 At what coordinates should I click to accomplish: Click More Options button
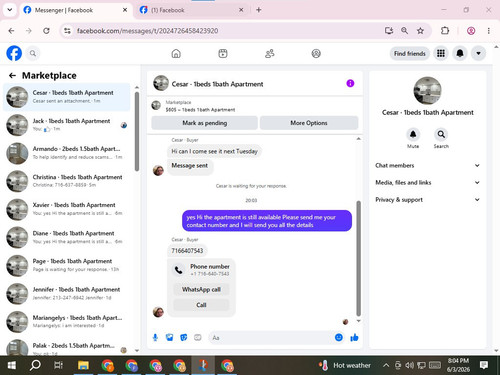tap(309, 123)
